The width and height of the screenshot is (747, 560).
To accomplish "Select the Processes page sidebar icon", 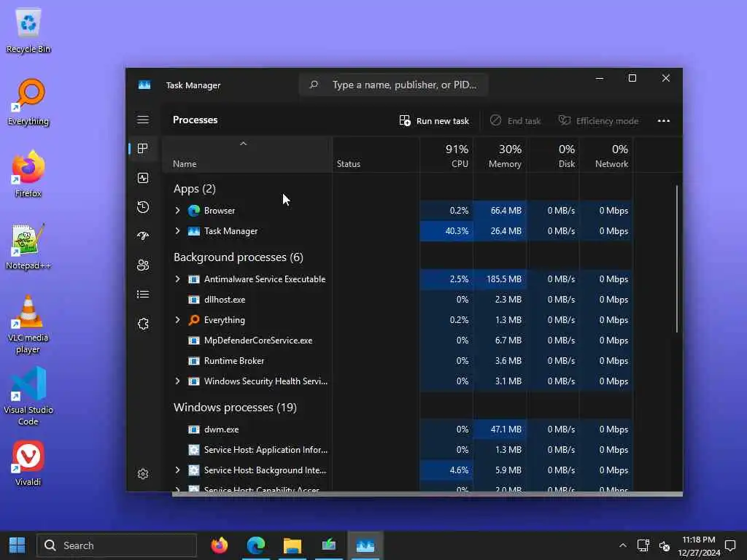I will (x=142, y=149).
